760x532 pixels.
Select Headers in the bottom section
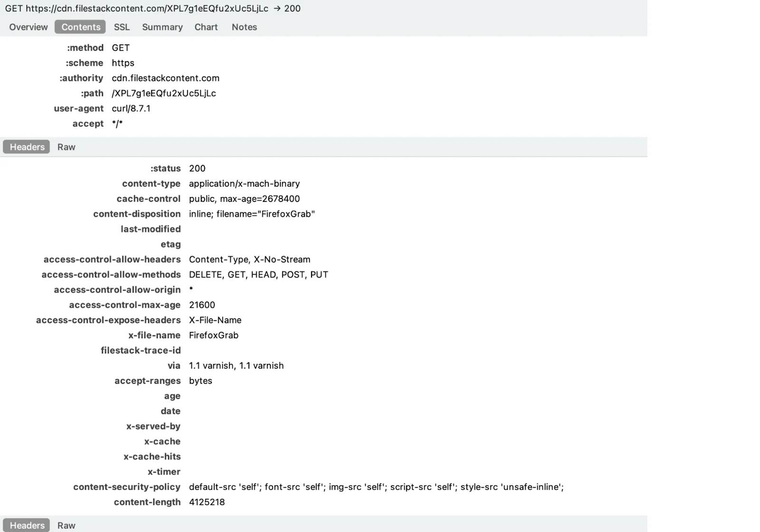[26, 525]
